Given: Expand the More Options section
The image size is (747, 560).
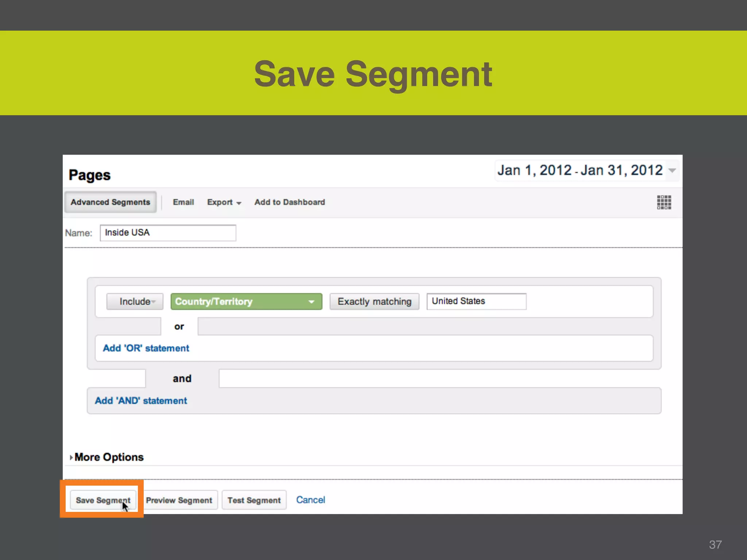Looking at the screenshot, I should pyautogui.click(x=108, y=457).
